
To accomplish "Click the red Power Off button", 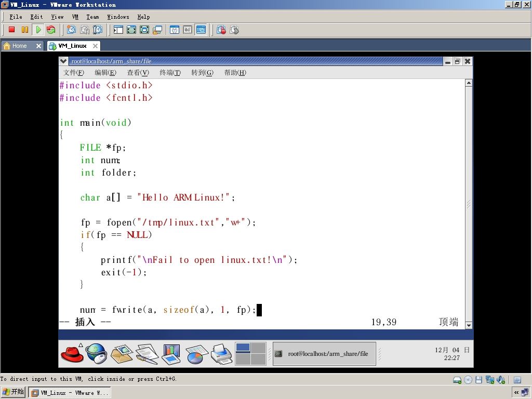I will point(11,30).
